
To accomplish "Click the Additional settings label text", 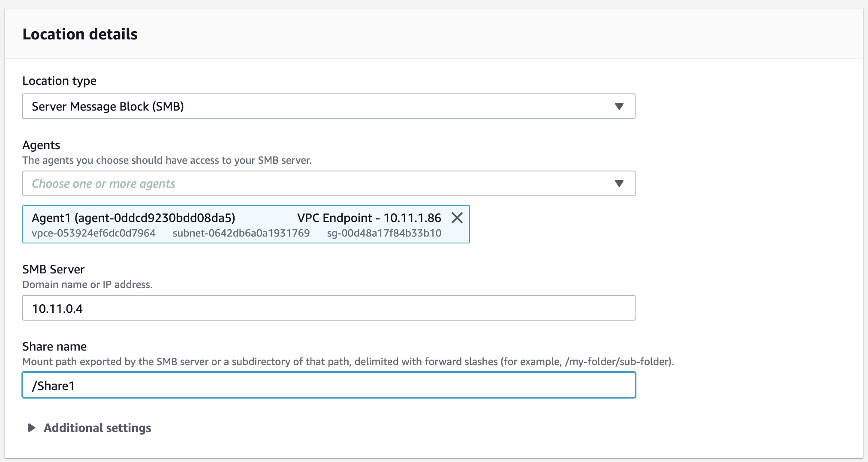I will pos(97,428).
